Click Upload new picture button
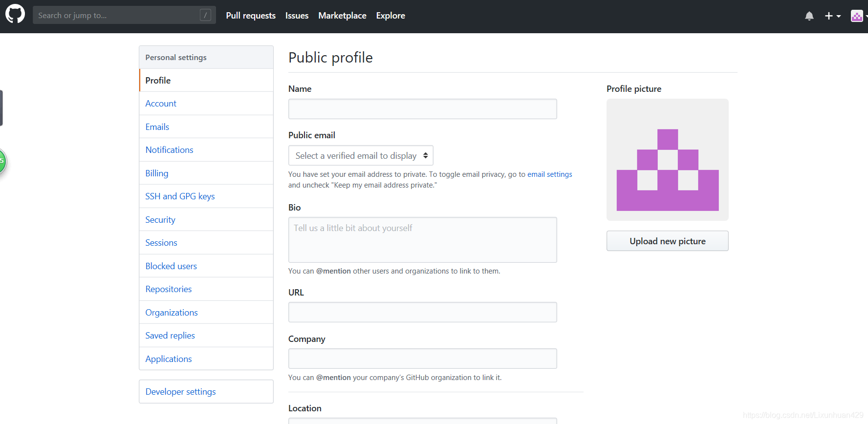 coord(668,241)
